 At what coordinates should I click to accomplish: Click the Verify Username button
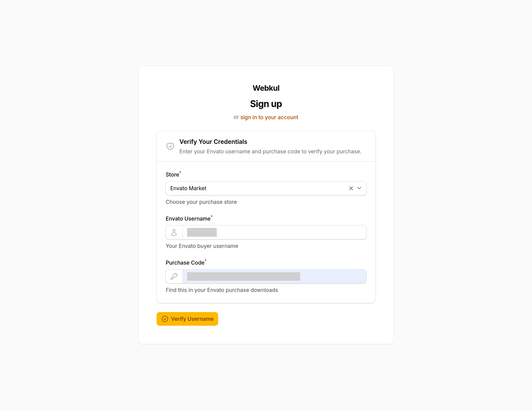(187, 319)
